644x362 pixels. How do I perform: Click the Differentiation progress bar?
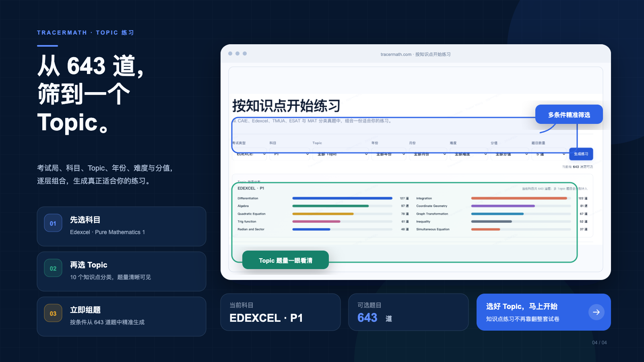pos(342,198)
